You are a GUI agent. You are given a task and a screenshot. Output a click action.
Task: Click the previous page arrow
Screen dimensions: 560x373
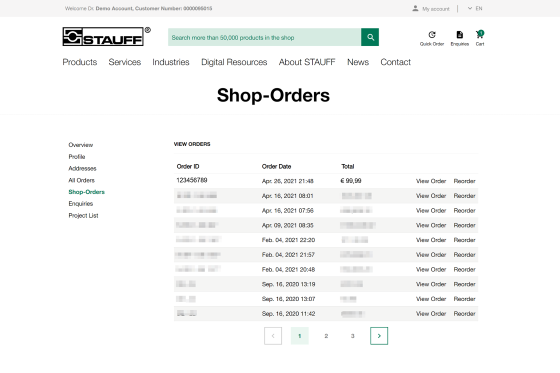coord(273,336)
